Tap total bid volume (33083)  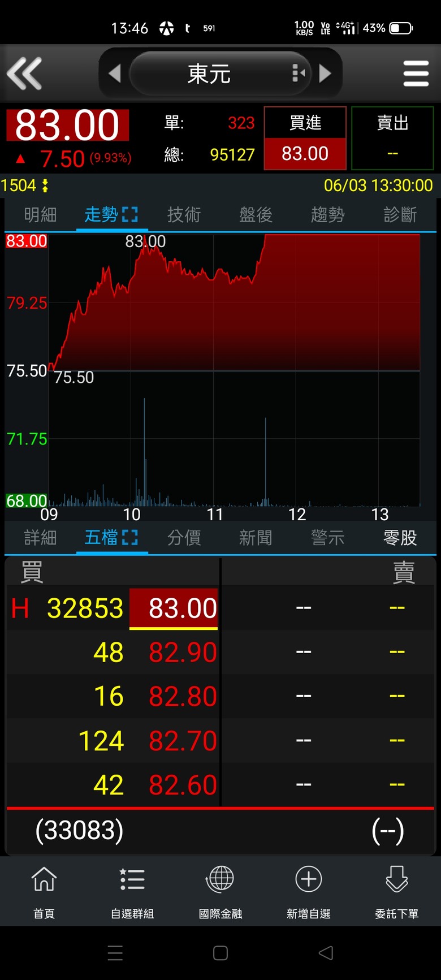pos(79,830)
